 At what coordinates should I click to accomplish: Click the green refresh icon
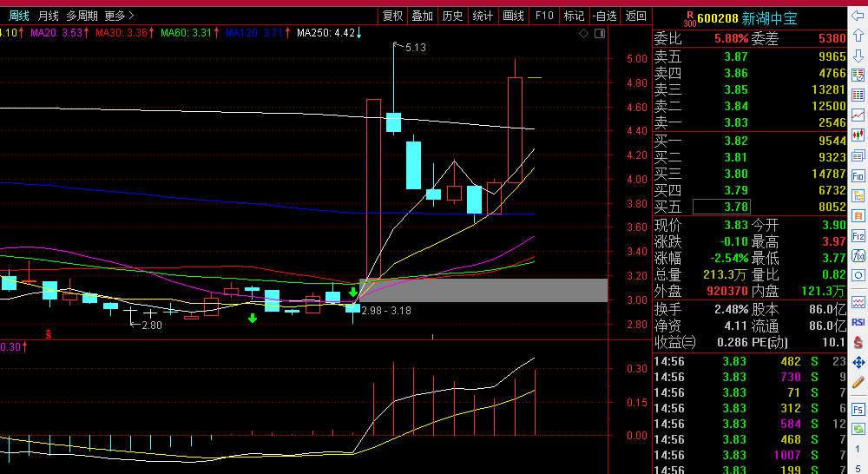(858, 429)
